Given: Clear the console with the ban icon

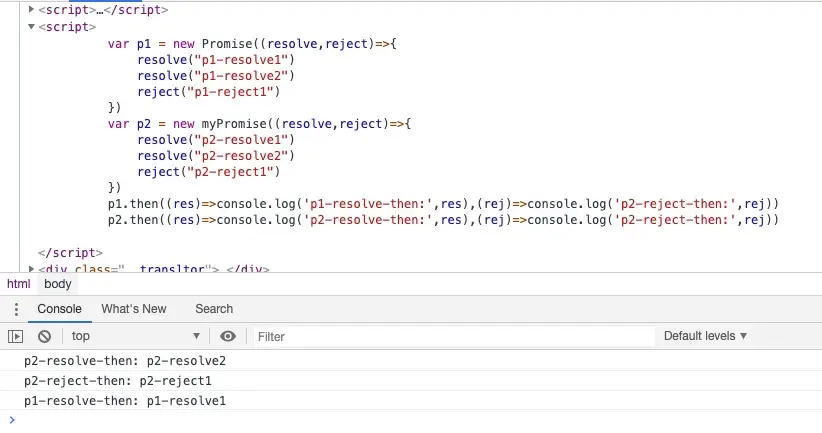Looking at the screenshot, I should pyautogui.click(x=45, y=336).
